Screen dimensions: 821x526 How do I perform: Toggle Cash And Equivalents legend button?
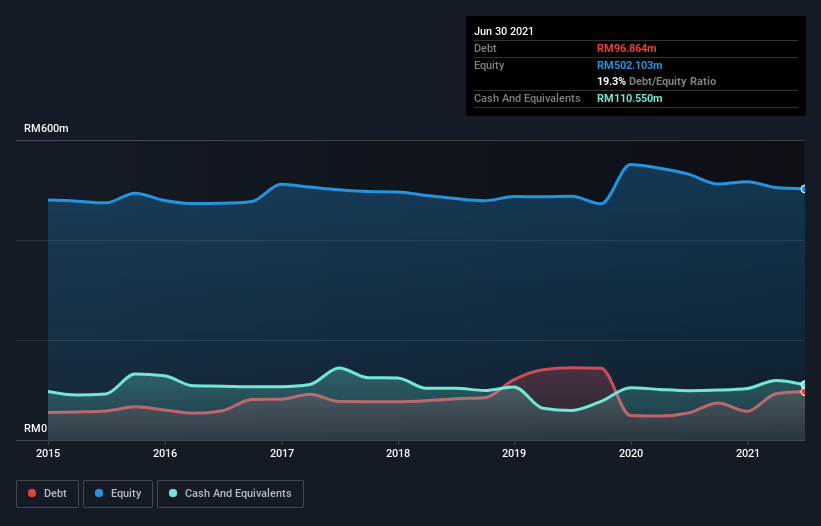[x=230, y=494]
